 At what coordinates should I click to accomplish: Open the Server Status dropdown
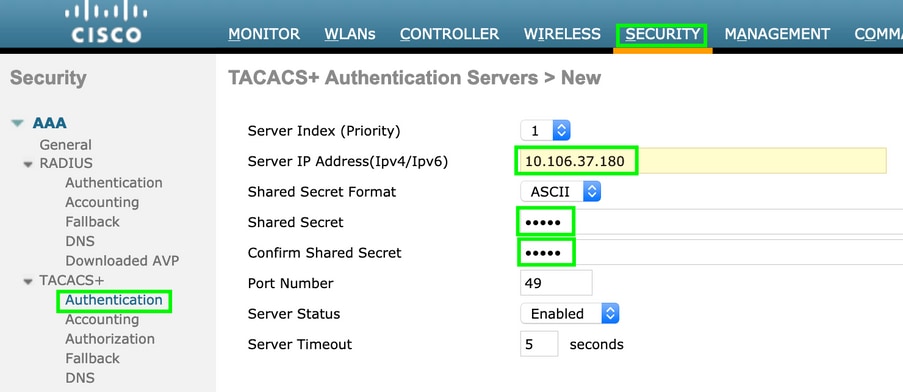(x=570, y=314)
